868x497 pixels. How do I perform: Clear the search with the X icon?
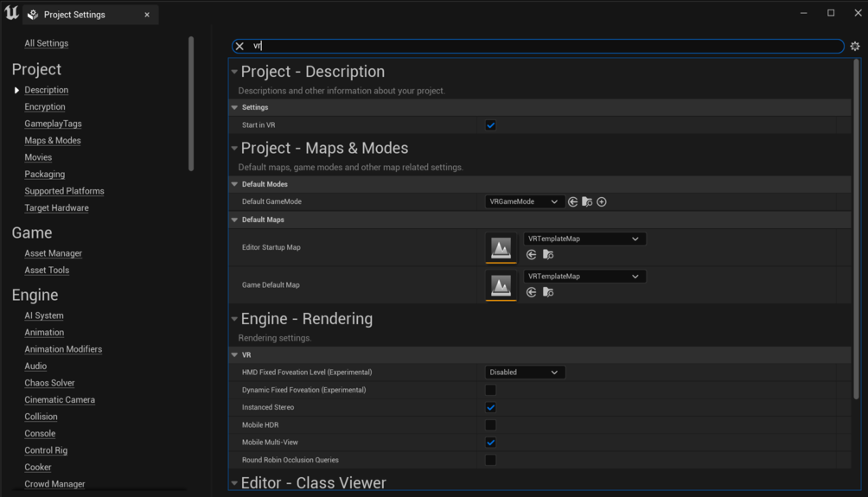tap(239, 47)
